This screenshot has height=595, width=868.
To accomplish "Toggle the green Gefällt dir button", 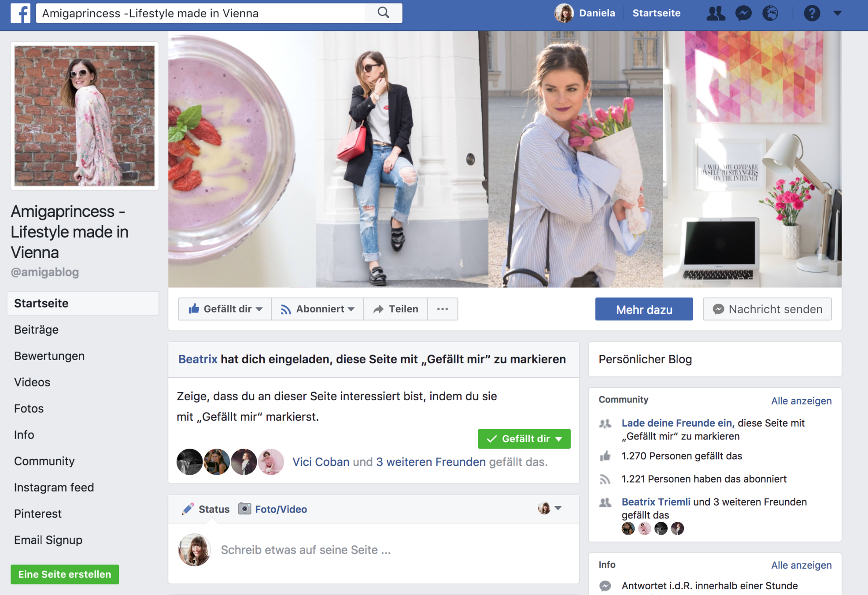I will [524, 439].
